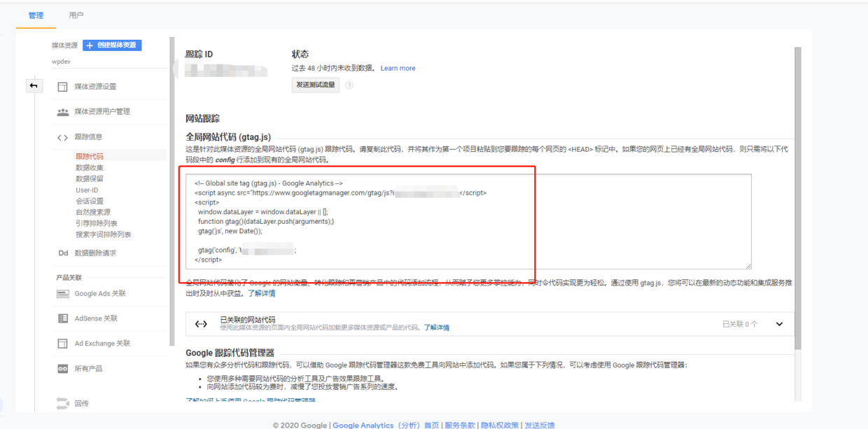
Task: Open the Learn more link
Action: (398, 68)
